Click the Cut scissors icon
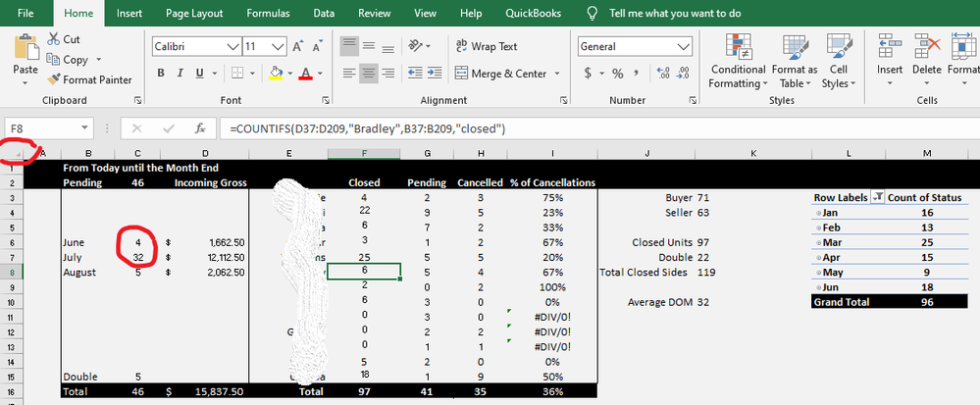Image resolution: width=980 pixels, height=405 pixels. point(54,39)
